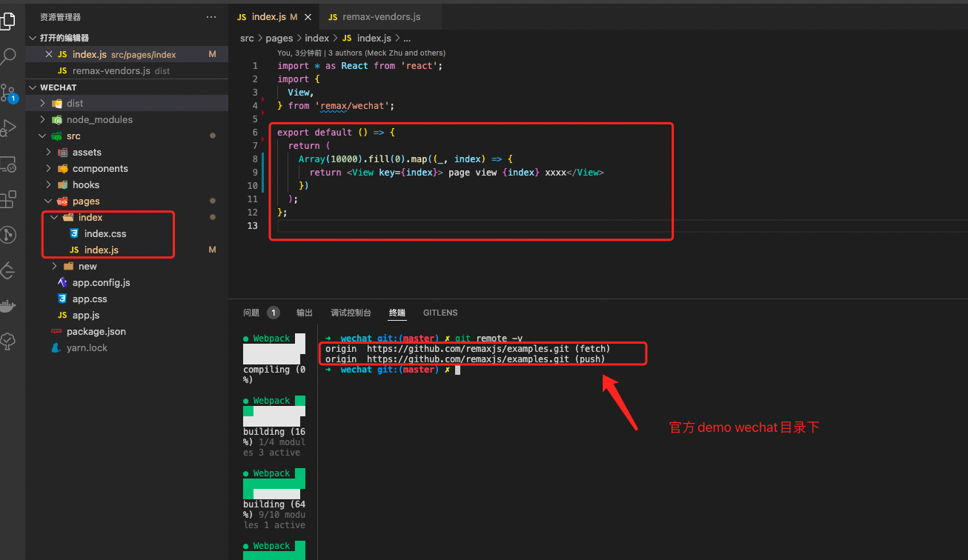Click the npm icon of package.json

(x=56, y=331)
